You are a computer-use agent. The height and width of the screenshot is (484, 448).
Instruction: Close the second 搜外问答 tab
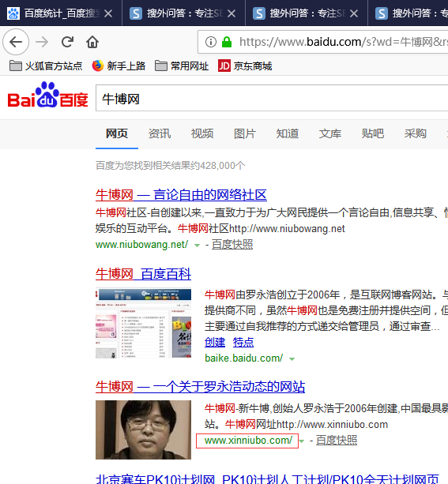[354, 13]
